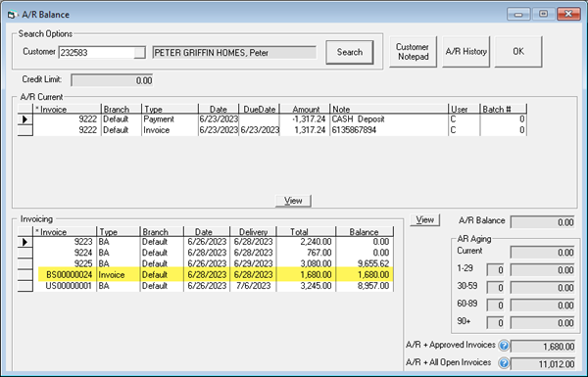
Task: Open help for A/R + Approved Invoices
Action: pos(504,345)
